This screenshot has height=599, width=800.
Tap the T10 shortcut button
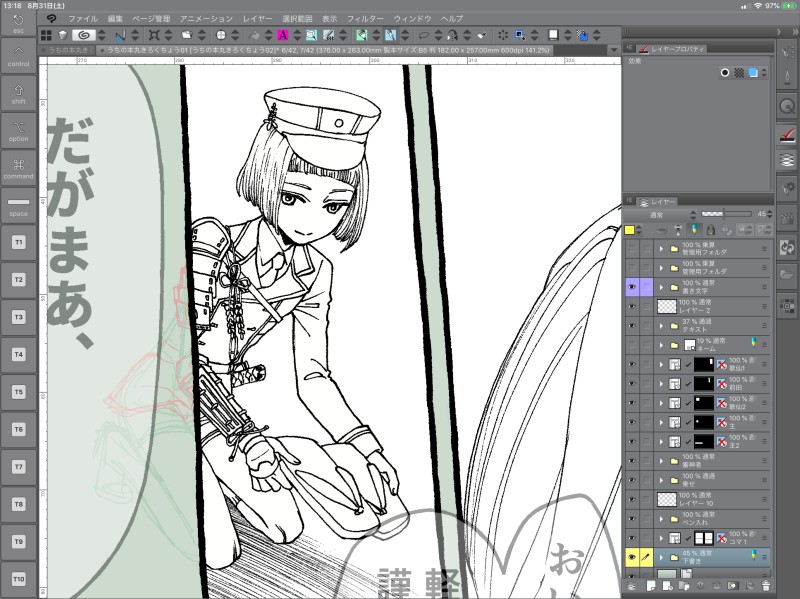coord(18,579)
